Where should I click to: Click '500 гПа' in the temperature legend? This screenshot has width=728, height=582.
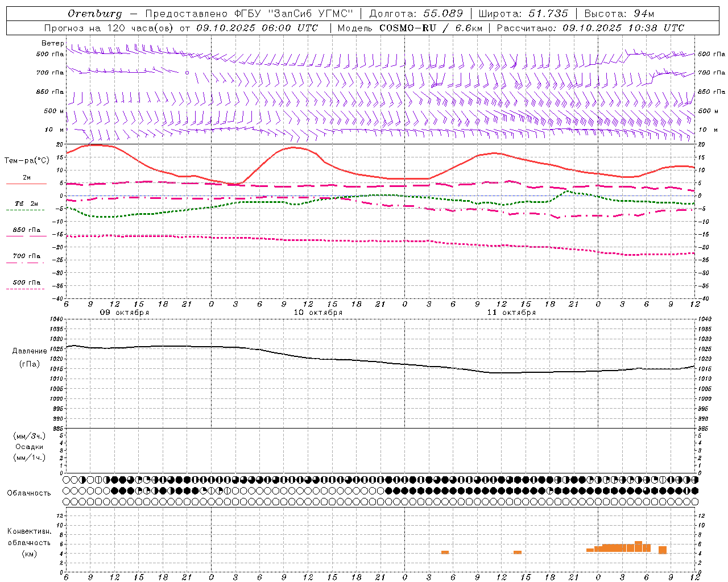[27, 282]
